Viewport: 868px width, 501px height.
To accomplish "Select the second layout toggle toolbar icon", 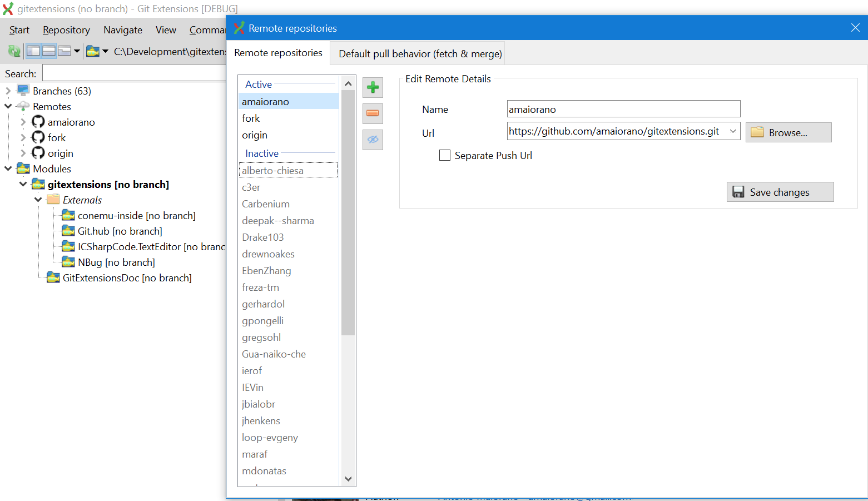I will click(x=49, y=51).
